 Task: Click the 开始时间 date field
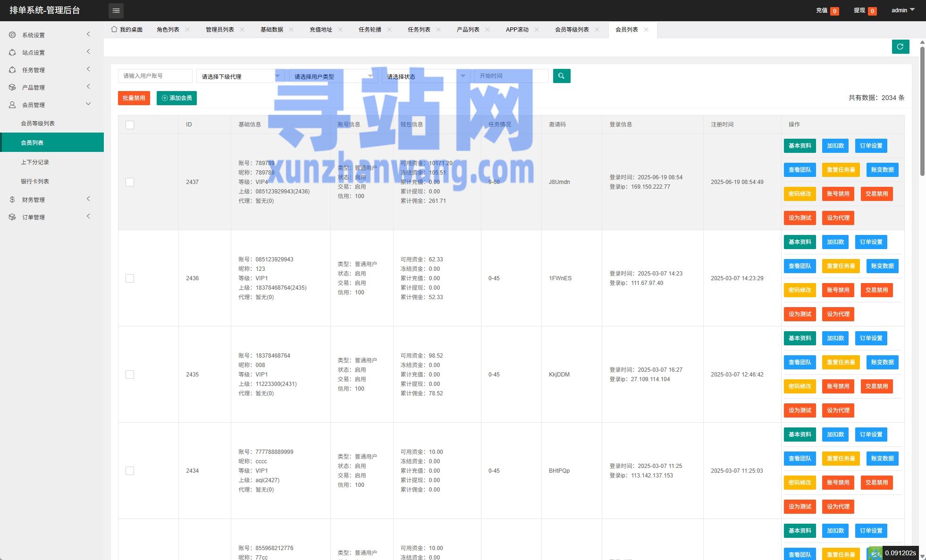[x=512, y=76]
